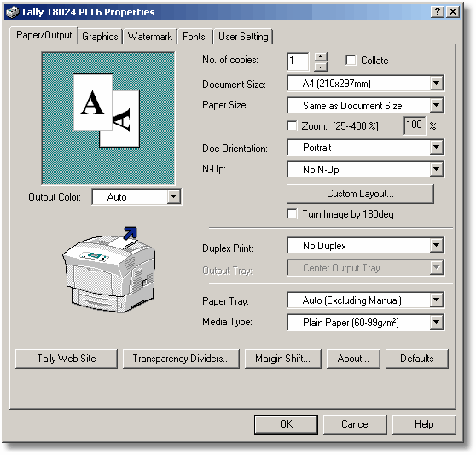Open Margin Shift settings
Viewport: 476px width, 455px height.
pyautogui.click(x=283, y=359)
